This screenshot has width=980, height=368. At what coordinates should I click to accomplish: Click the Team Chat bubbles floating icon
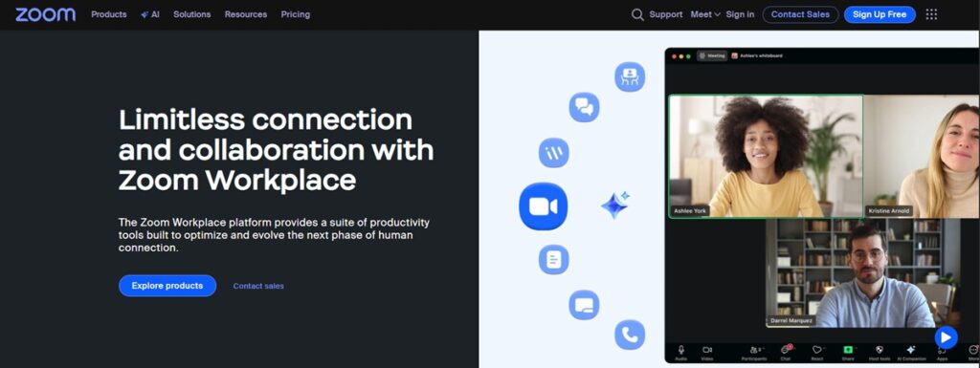point(584,107)
